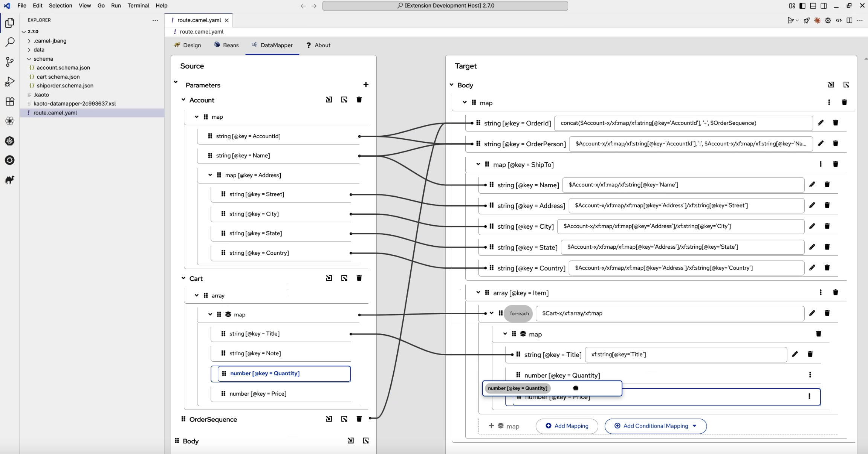
Task: Toggle the primary sidebar layout
Action: coord(802,6)
